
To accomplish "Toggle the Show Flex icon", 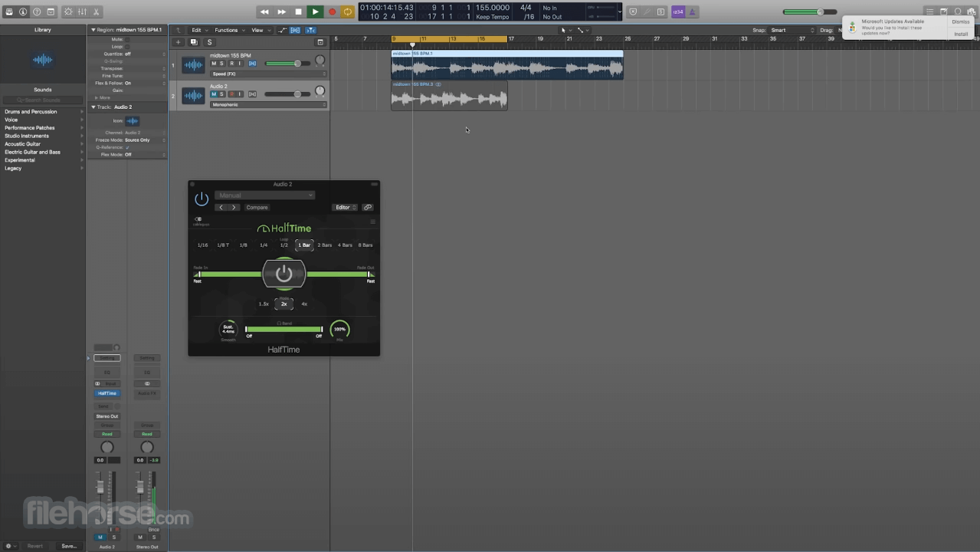I will pyautogui.click(x=295, y=30).
